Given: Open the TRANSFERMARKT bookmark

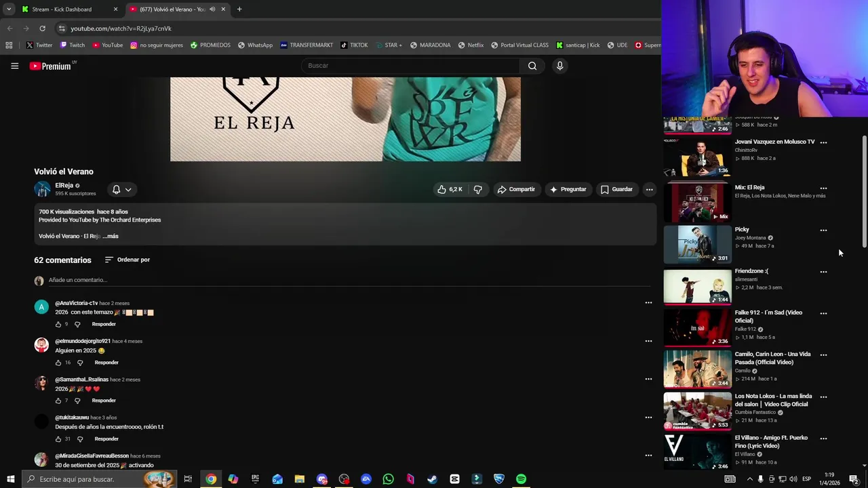Looking at the screenshot, I should click(307, 45).
